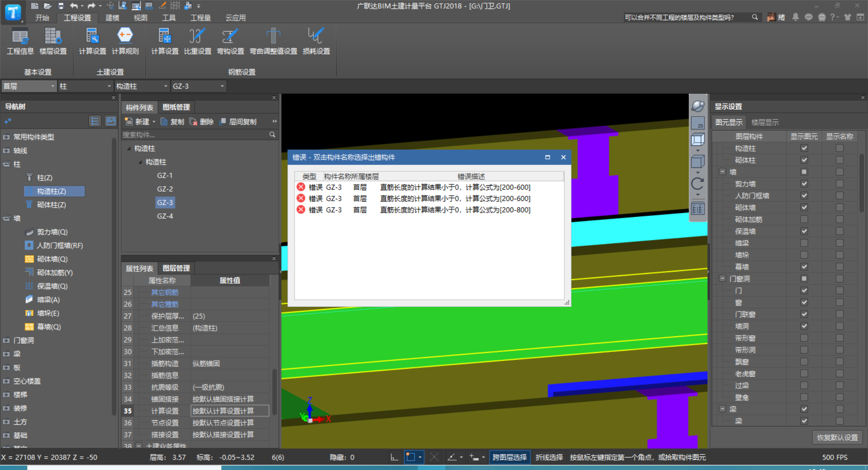868x470 pixels.
Task: Open 计算设置 under 钢筋设置
Action: coord(165,41)
